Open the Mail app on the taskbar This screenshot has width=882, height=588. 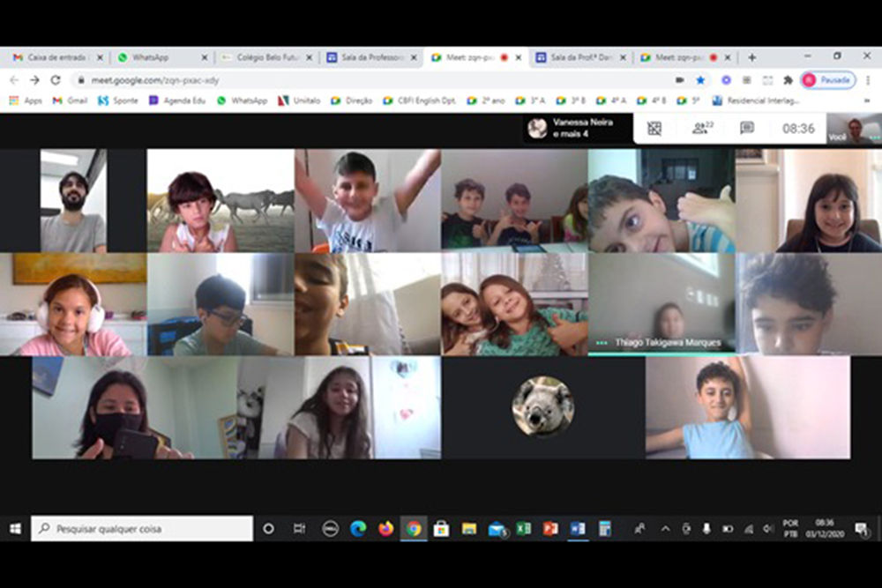[497, 529]
